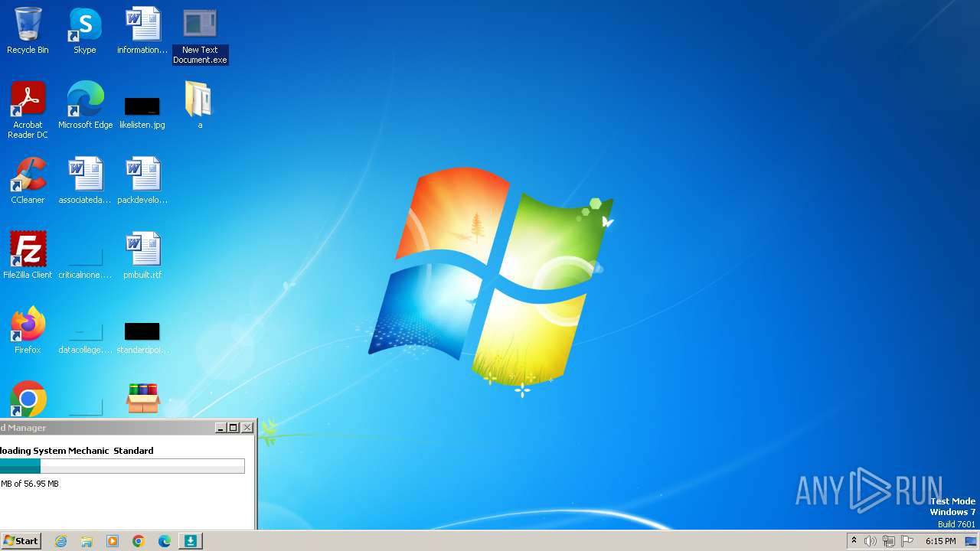Minimize the Download Manager window
Viewport: 980px width, 551px height.
220,428
